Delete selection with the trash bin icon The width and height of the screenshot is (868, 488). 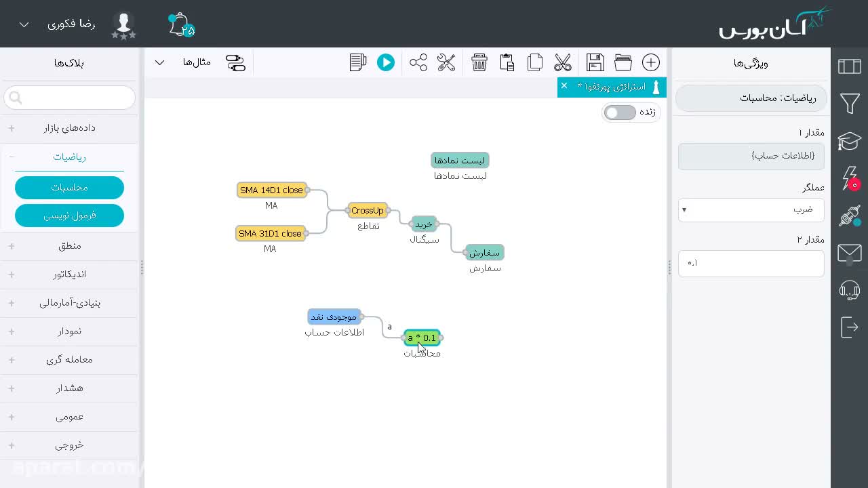click(479, 62)
